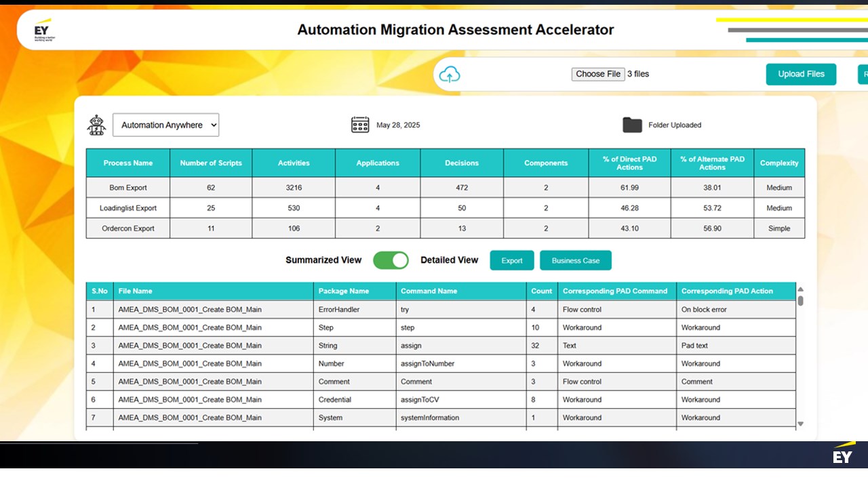Screen dimensions: 868x488
Task: Click the EY logo in header
Action: point(43,30)
